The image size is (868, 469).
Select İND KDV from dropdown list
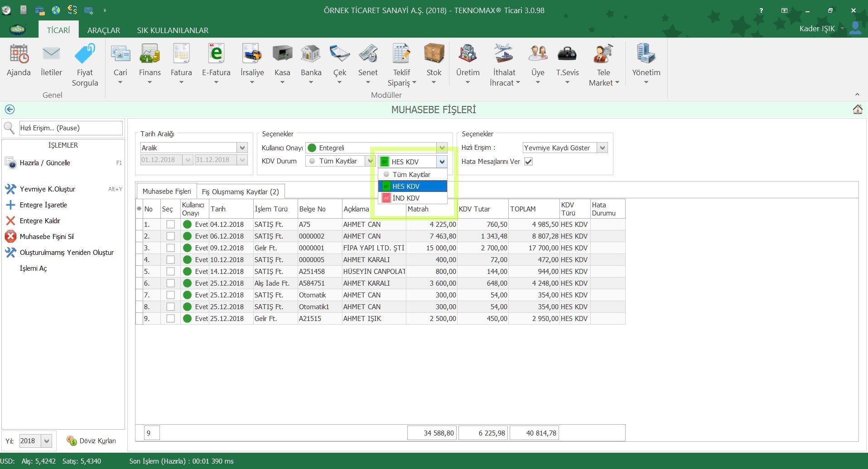(406, 198)
